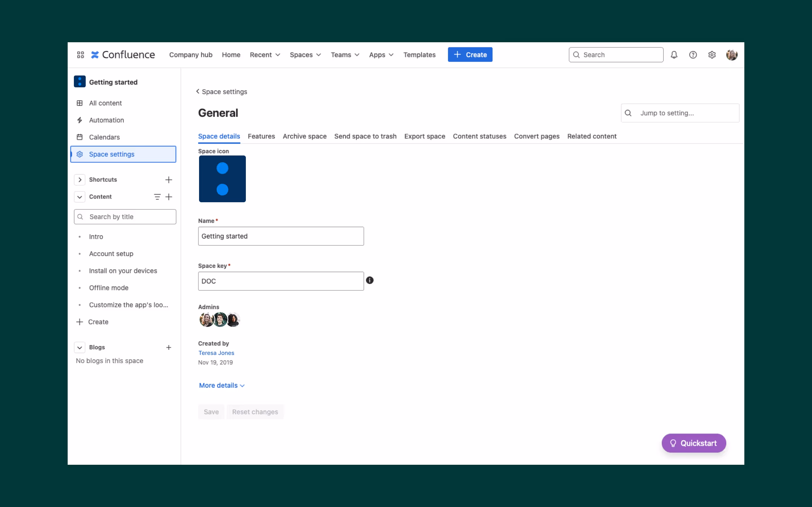Add a blog post with plus icon

[x=168, y=347]
